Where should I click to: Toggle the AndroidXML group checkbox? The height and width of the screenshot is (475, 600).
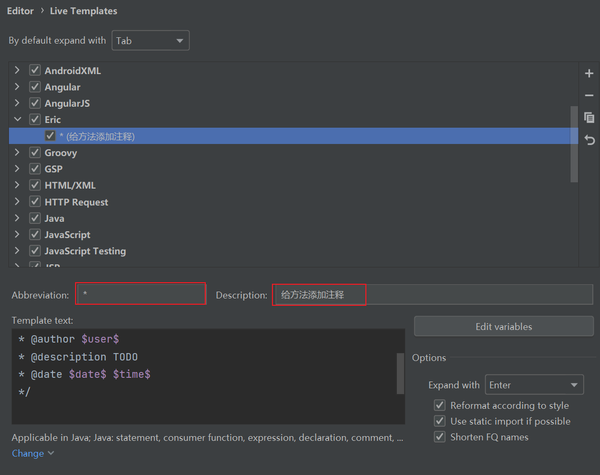click(x=35, y=70)
